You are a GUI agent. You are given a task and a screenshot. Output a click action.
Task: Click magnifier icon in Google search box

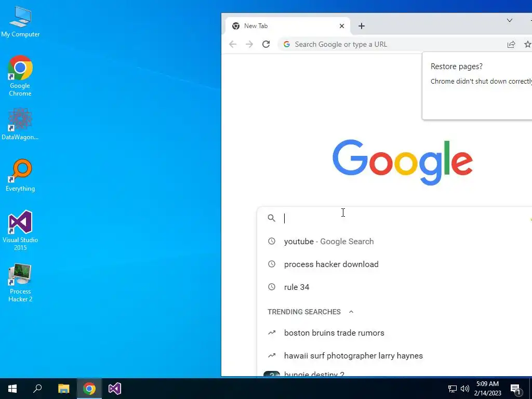click(271, 218)
